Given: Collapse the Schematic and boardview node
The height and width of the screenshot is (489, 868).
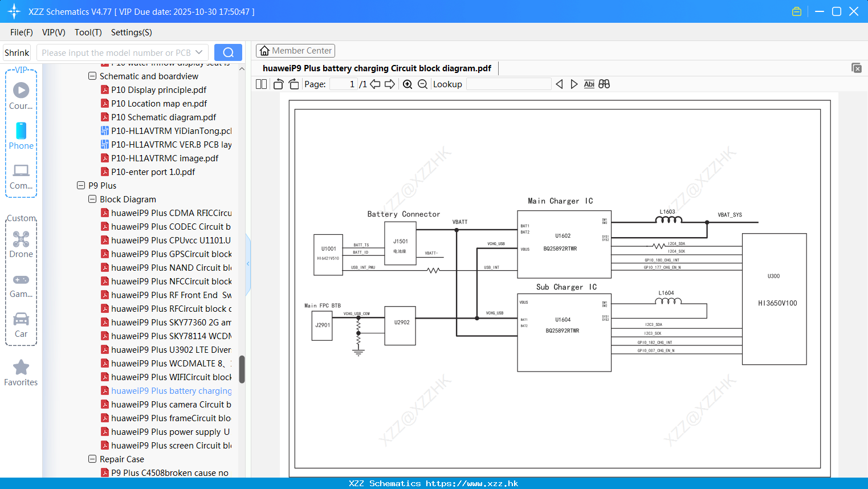Looking at the screenshot, I should click(92, 76).
